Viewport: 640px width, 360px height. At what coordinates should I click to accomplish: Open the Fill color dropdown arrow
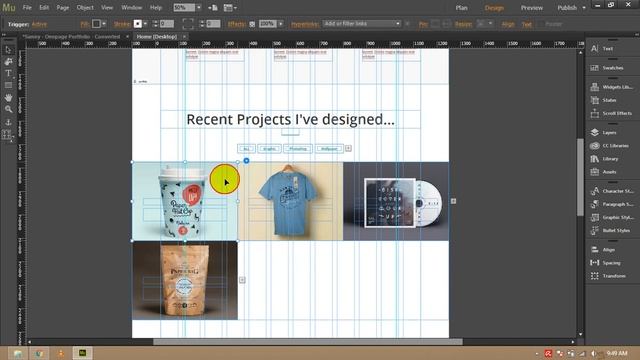tap(104, 24)
